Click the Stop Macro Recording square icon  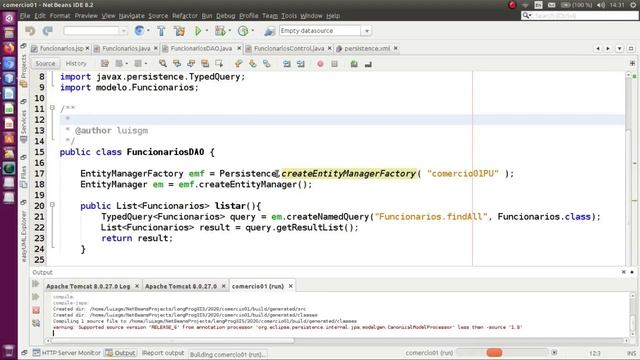[x=334, y=64]
